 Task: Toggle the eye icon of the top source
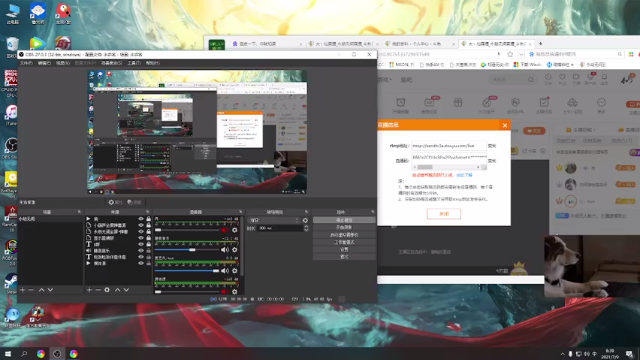coord(141,219)
